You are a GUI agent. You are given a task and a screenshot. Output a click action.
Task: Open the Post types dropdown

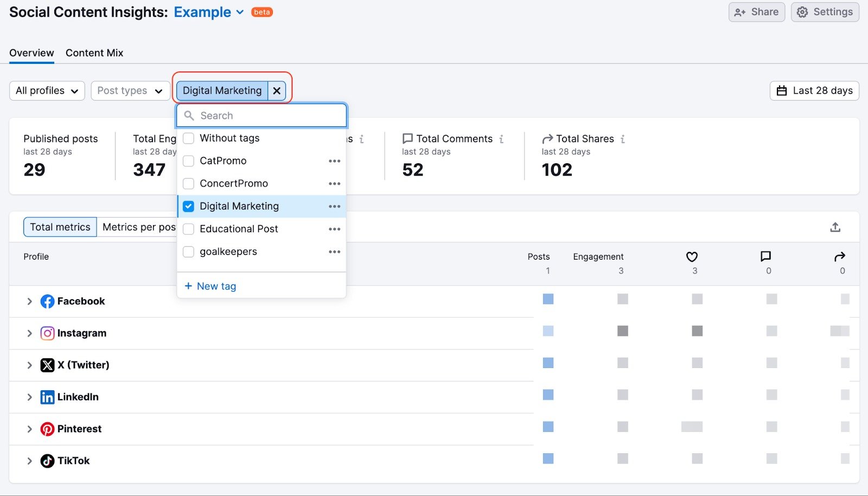(130, 91)
